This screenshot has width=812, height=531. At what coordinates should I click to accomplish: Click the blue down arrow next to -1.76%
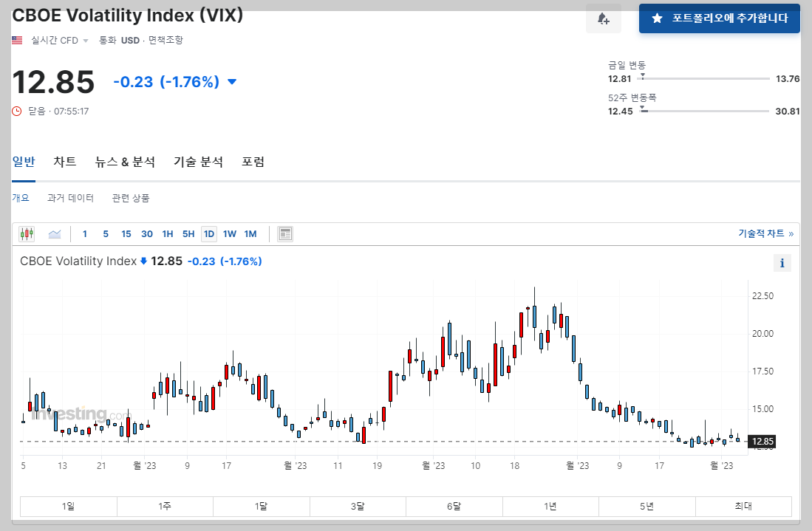click(x=232, y=82)
